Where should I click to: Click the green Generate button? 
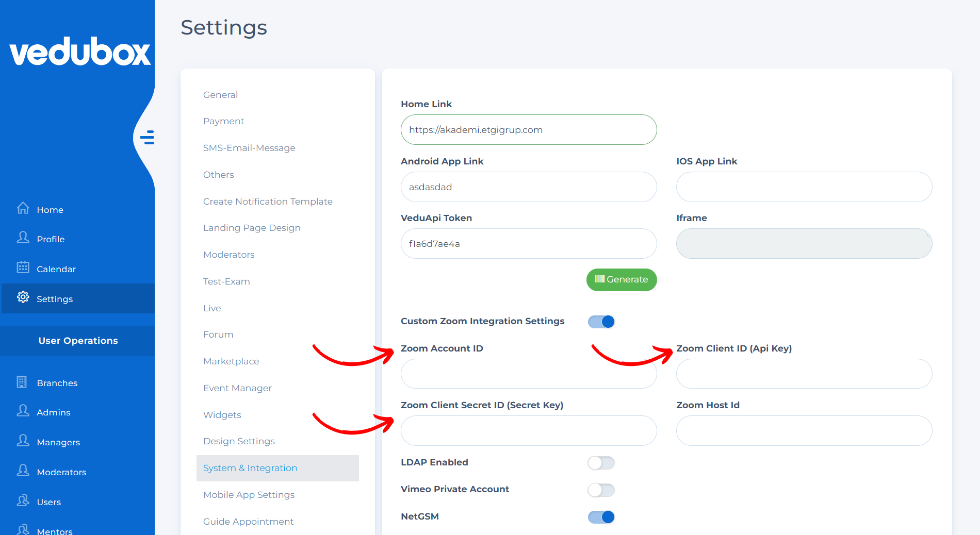click(x=622, y=279)
